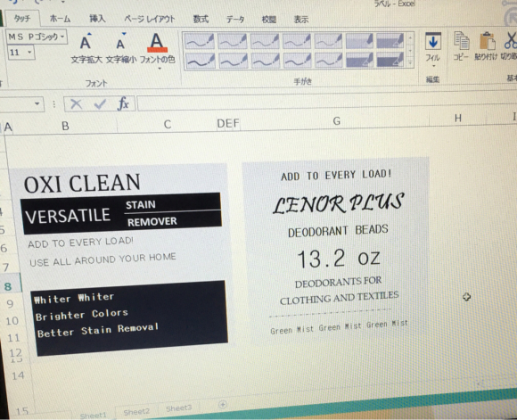Select the fourth pen style in bottom row
The height and width of the screenshot is (420, 517).
click(x=297, y=61)
